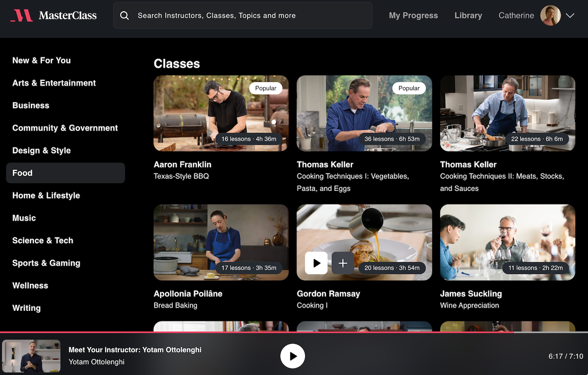The width and height of the screenshot is (588, 375).
Task: Click into the search input field
Action: click(x=252, y=16)
